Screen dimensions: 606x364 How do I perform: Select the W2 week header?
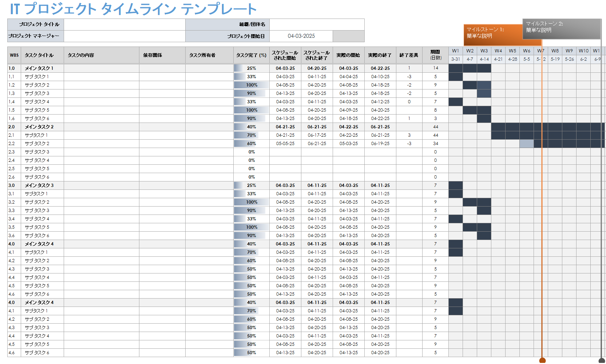click(470, 51)
